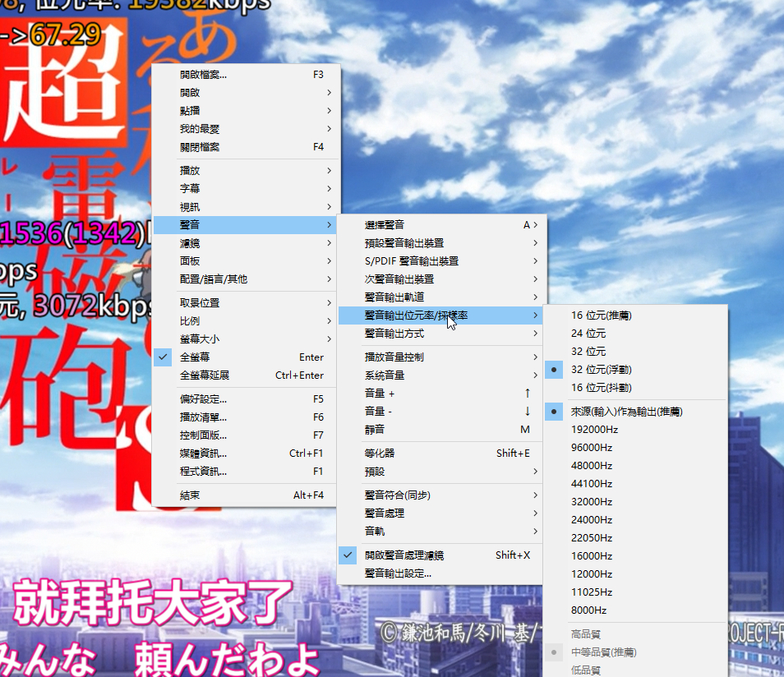Open the 播放清單... entry
This screenshot has height=677, width=784.
point(246,417)
